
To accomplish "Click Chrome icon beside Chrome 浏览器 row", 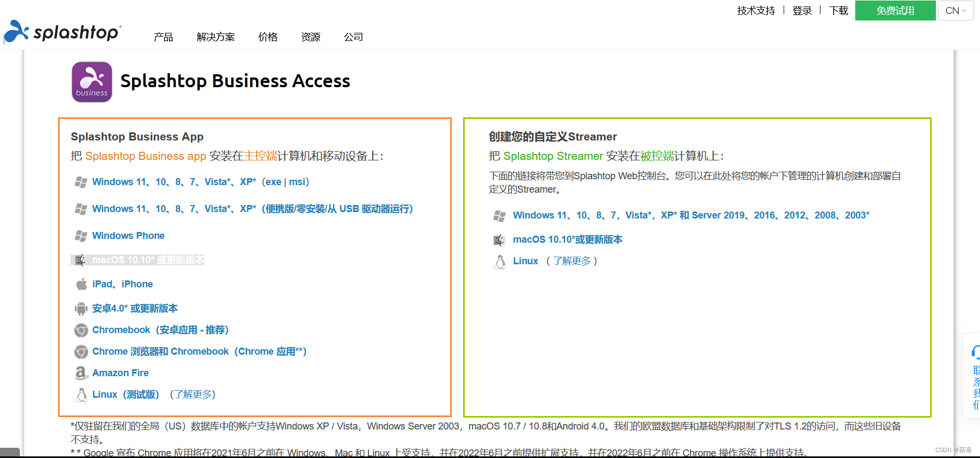I will (81, 351).
